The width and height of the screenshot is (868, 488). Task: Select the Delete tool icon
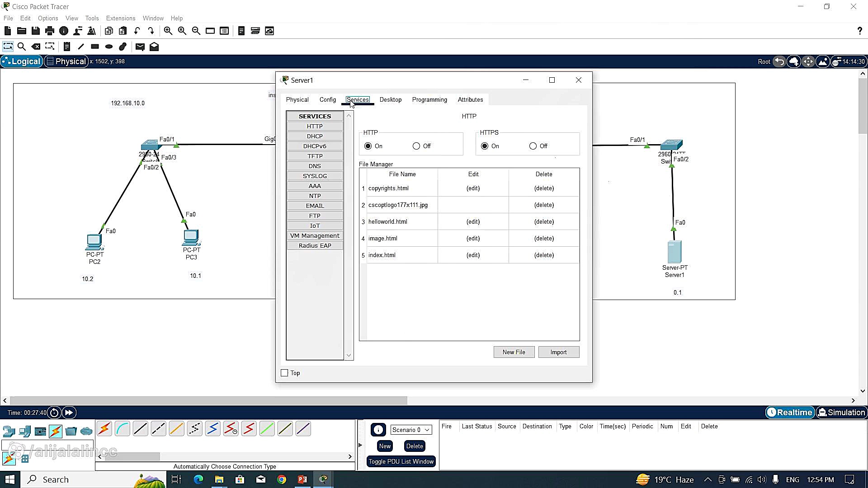[x=36, y=47]
